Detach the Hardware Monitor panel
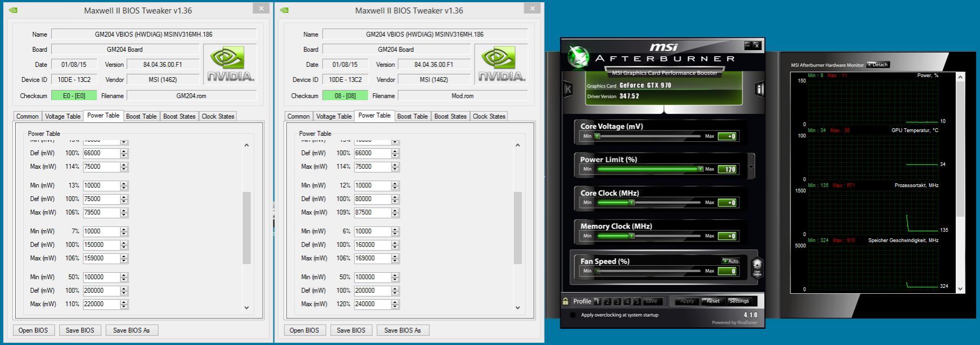The image size is (980, 345). [x=878, y=65]
